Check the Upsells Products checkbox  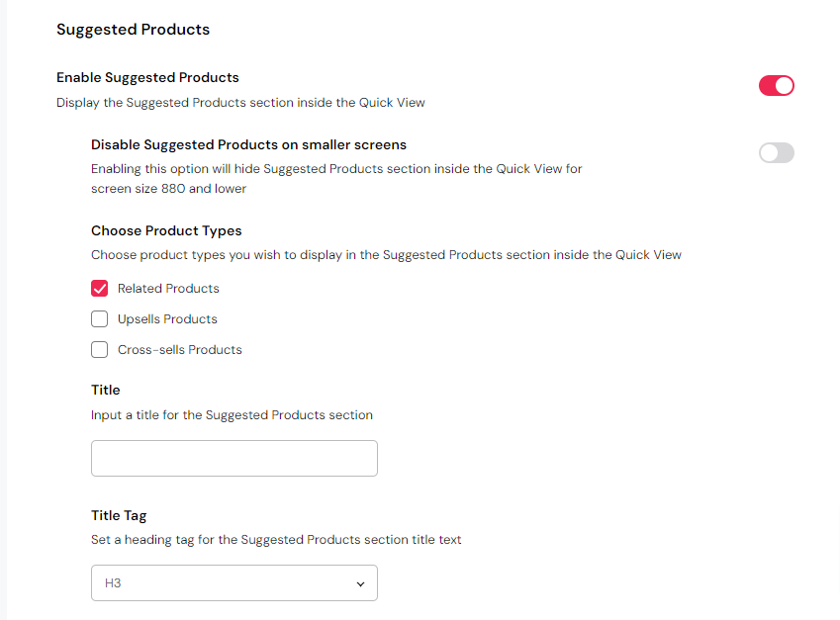point(100,319)
